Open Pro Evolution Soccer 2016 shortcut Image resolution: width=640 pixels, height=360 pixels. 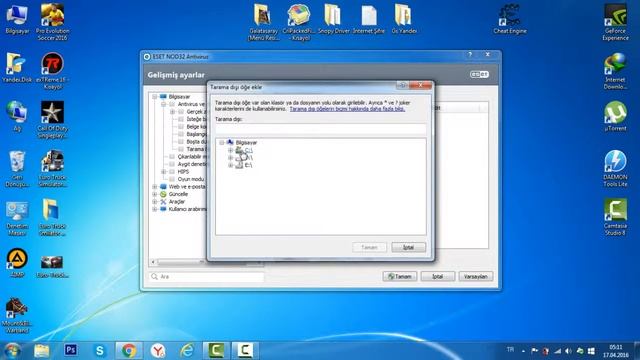pyautogui.click(x=52, y=21)
